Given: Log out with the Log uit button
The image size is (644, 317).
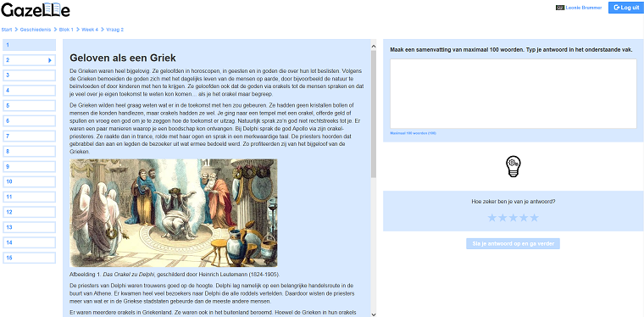Looking at the screenshot, I should [x=625, y=8].
